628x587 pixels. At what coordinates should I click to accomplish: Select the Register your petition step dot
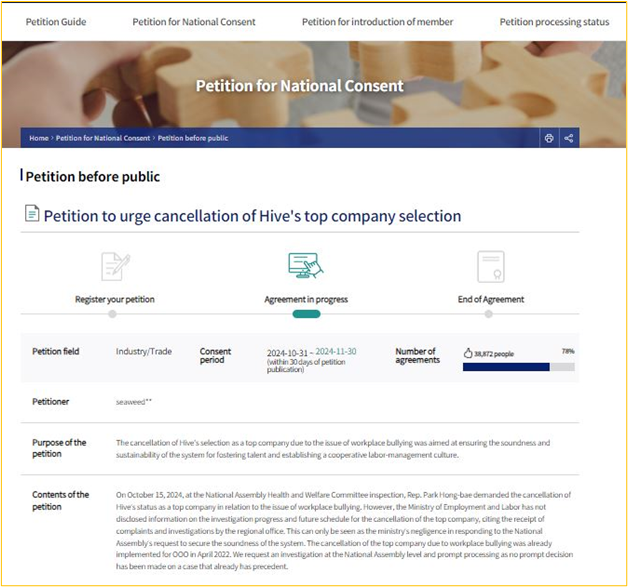tap(113, 314)
